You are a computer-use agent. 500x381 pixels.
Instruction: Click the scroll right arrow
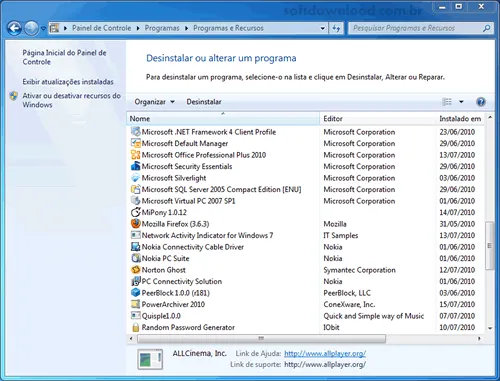click(479, 339)
